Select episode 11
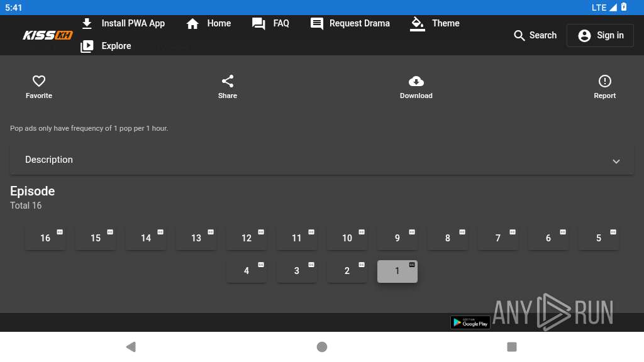The image size is (644, 362). click(297, 238)
